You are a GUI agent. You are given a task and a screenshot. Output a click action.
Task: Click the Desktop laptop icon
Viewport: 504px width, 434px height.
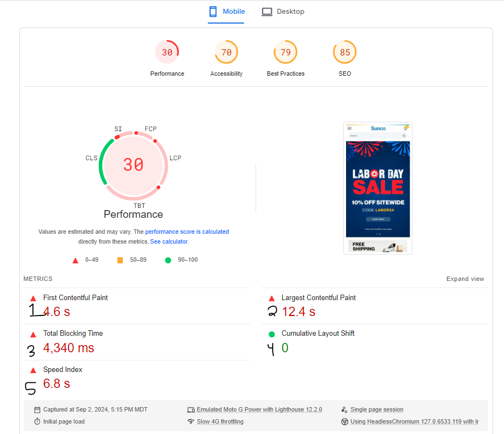267,12
